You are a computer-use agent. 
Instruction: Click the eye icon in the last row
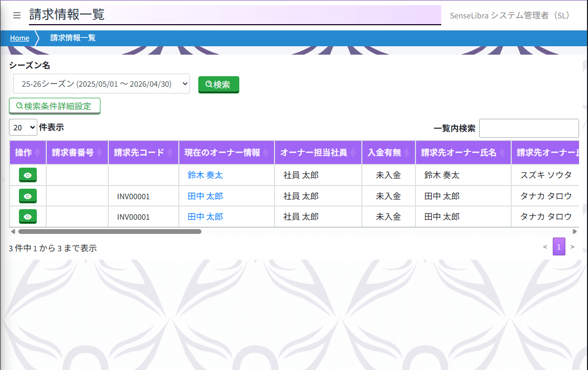tap(28, 217)
